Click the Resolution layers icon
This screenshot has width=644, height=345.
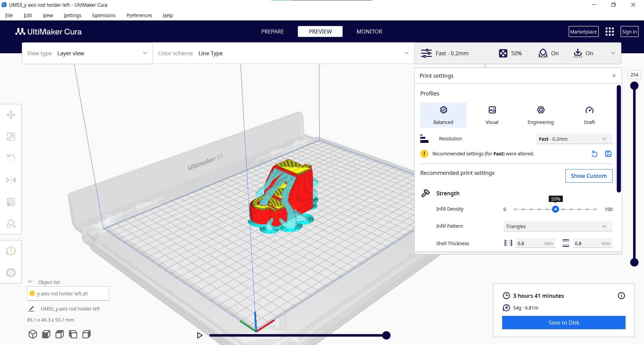pyautogui.click(x=424, y=139)
